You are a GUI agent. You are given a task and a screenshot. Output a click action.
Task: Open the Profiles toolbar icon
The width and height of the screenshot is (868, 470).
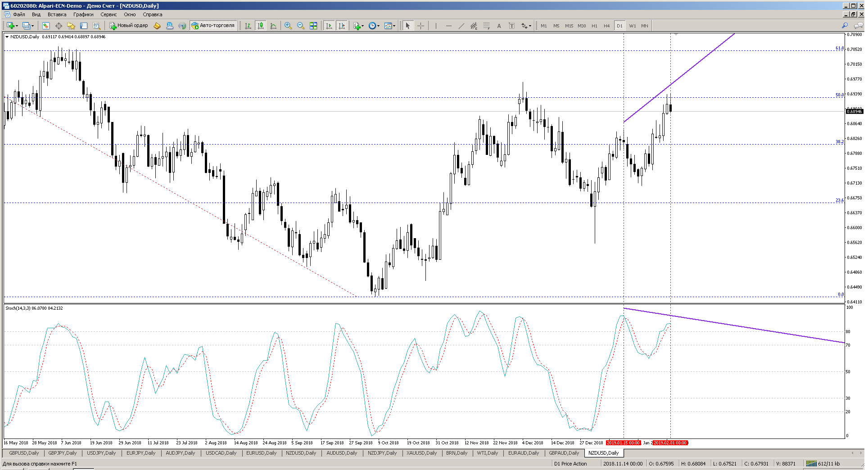pyautogui.click(x=27, y=26)
